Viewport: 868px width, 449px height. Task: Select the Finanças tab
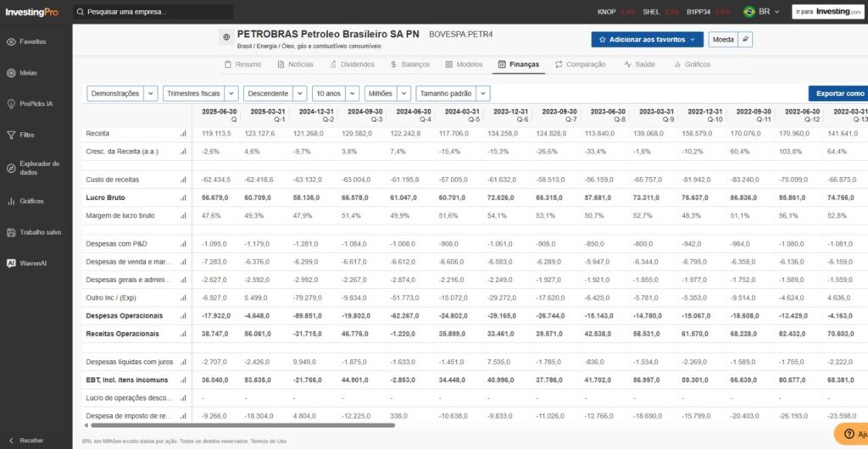coord(519,64)
